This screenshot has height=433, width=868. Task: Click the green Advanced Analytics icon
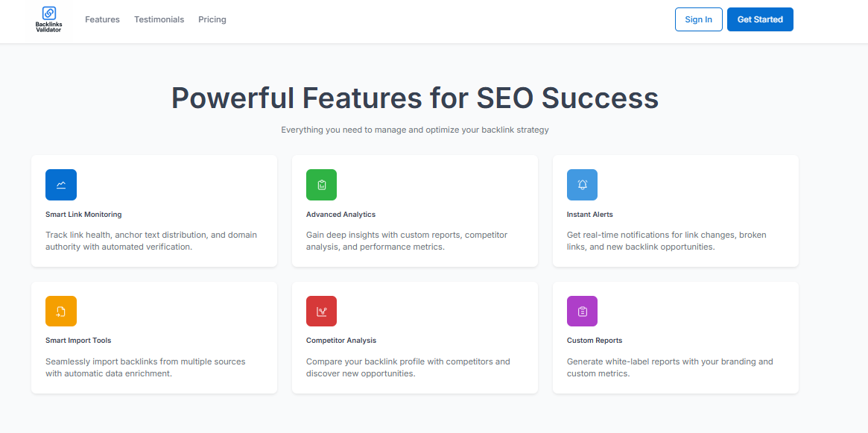tap(321, 185)
